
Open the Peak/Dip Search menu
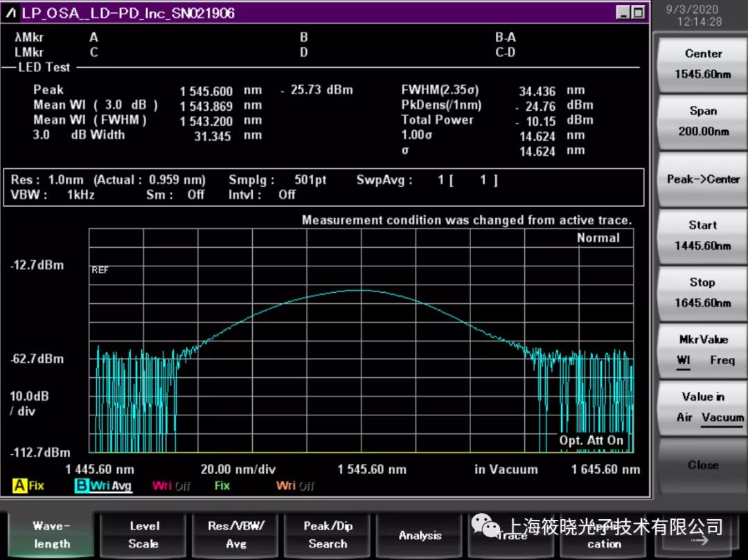pos(328,535)
